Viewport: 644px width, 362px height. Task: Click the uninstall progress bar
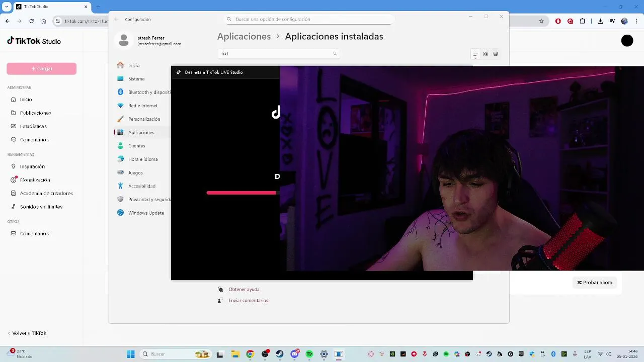[243, 193]
